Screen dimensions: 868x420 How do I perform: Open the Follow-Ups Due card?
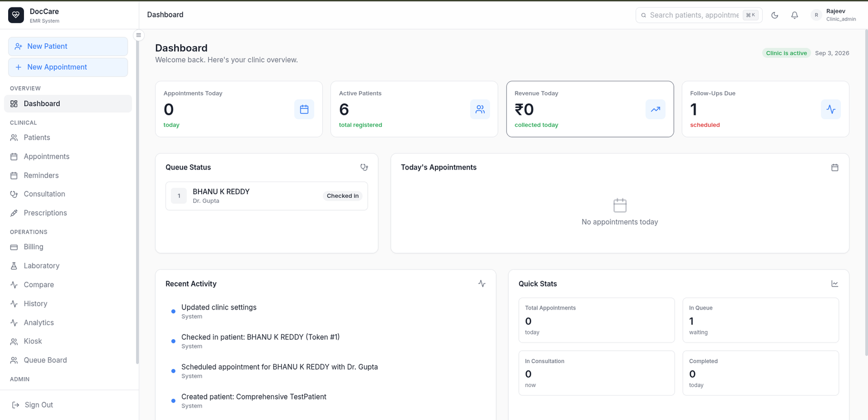click(x=765, y=109)
